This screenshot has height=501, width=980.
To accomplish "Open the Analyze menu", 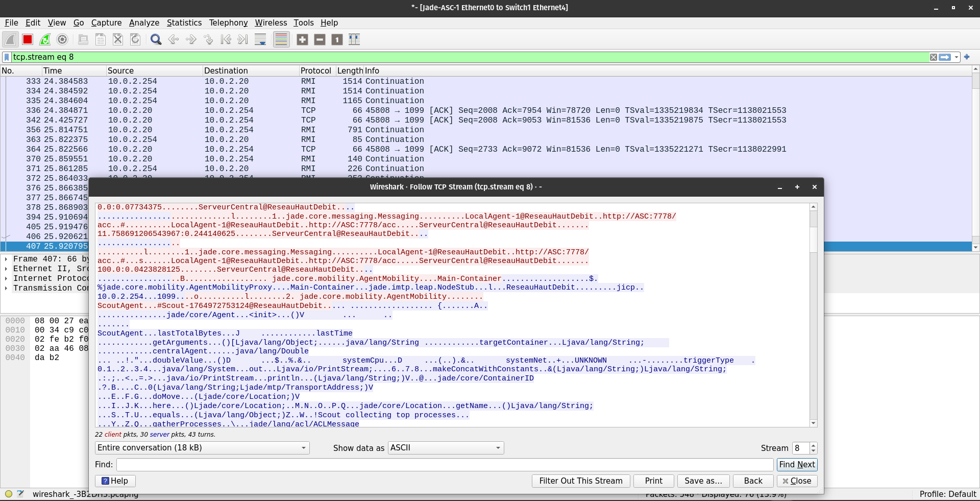I will [144, 22].
